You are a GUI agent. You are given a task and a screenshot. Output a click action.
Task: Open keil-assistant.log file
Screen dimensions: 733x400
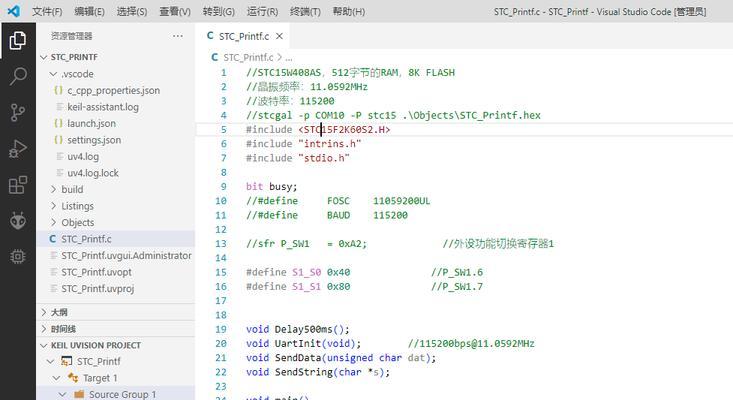(x=103, y=107)
